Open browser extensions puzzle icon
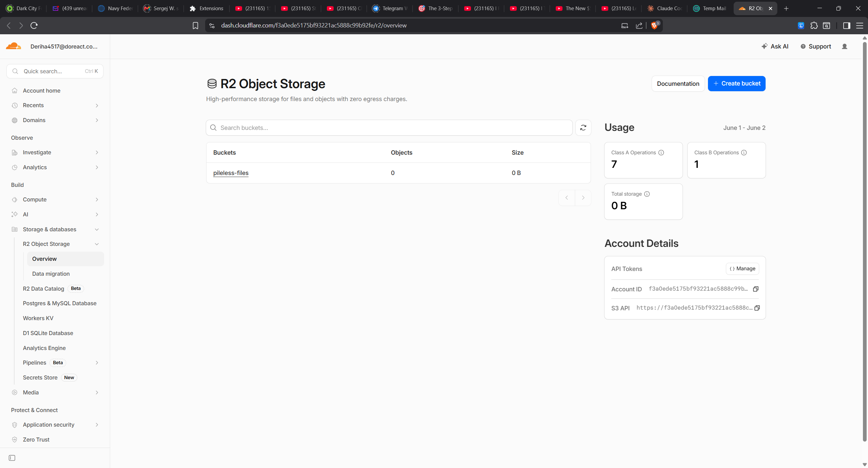868x468 pixels. coord(814,25)
